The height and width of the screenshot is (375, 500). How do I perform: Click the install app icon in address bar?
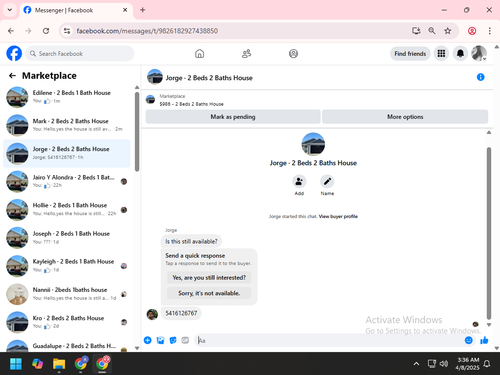coord(416,31)
